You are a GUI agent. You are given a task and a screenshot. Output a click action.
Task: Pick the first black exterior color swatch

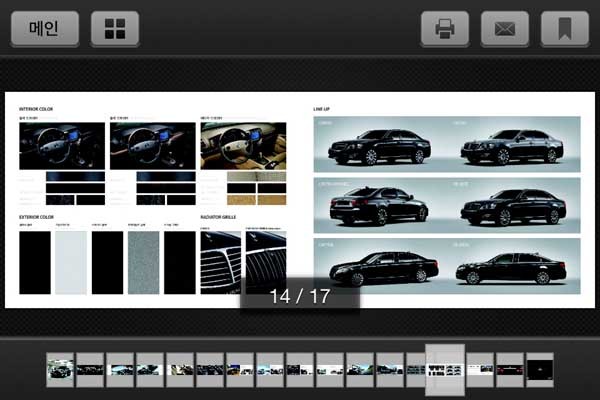(34, 262)
